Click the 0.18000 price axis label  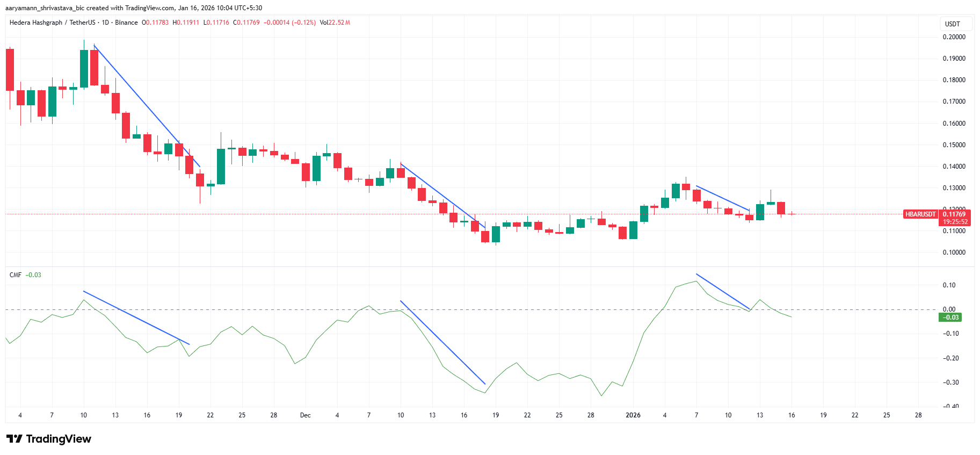[x=954, y=80]
